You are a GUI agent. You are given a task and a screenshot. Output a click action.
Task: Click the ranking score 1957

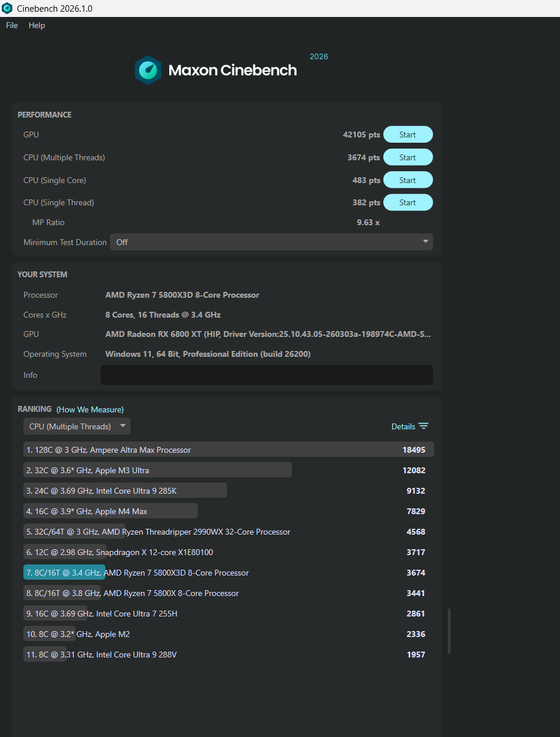tap(416, 655)
